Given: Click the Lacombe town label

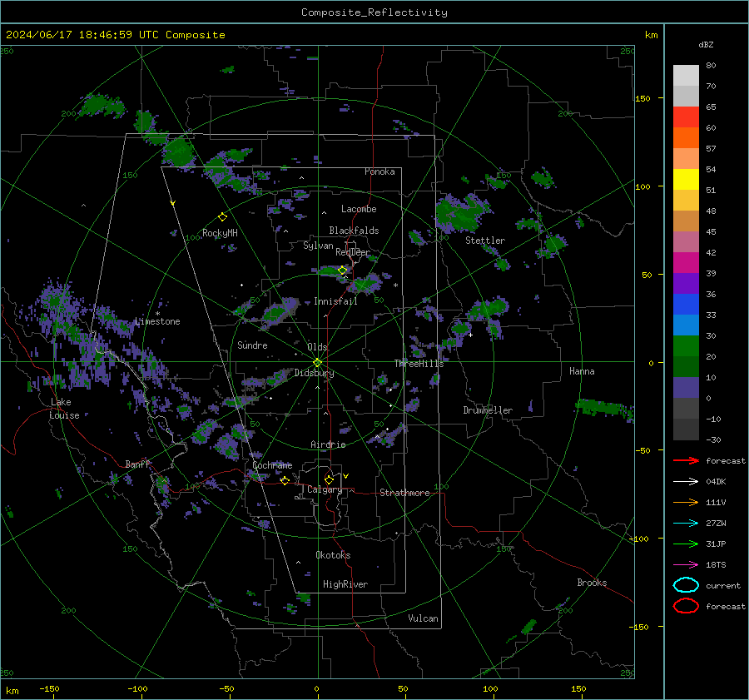Looking at the screenshot, I should 359,209.
